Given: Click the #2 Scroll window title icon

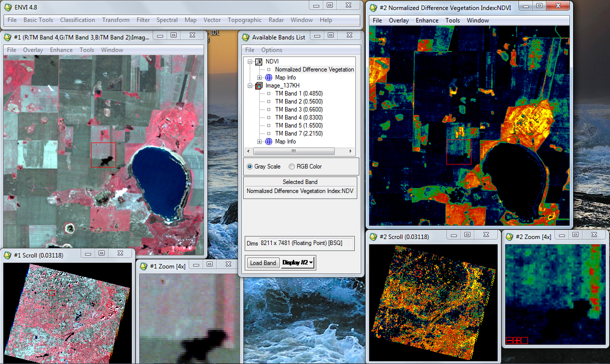Looking at the screenshot, I should point(373,236).
